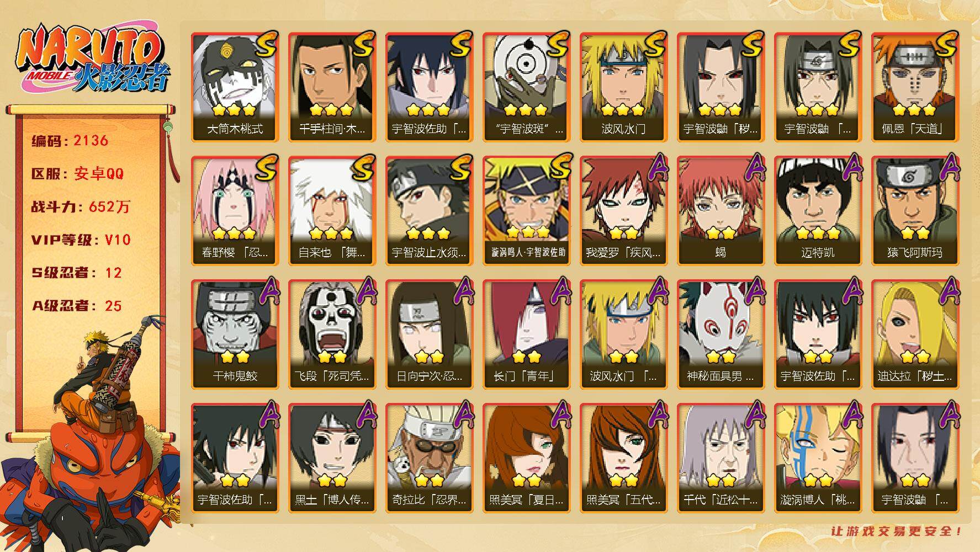Select the 大筒木桃式 ninja card
980x552 pixels.
point(235,87)
